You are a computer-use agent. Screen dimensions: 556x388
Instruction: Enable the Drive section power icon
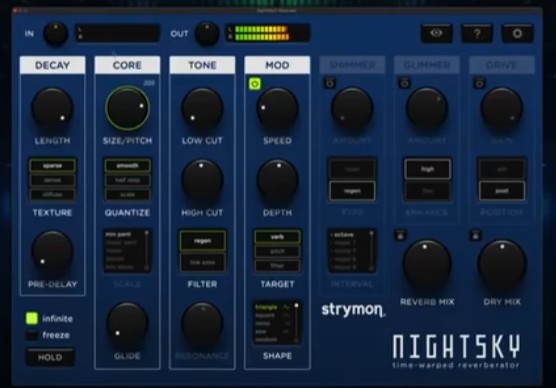[479, 83]
